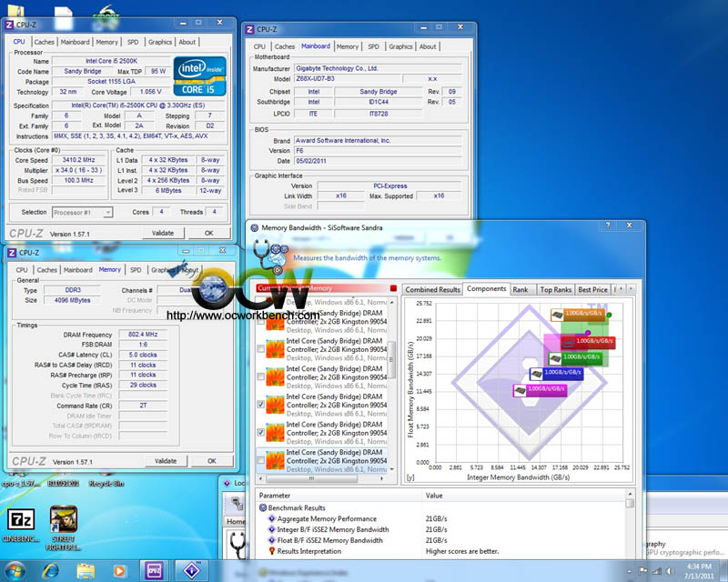This screenshot has height=582, width=728.
Task: Open the Combined Results tab in Sandra
Action: [433, 289]
